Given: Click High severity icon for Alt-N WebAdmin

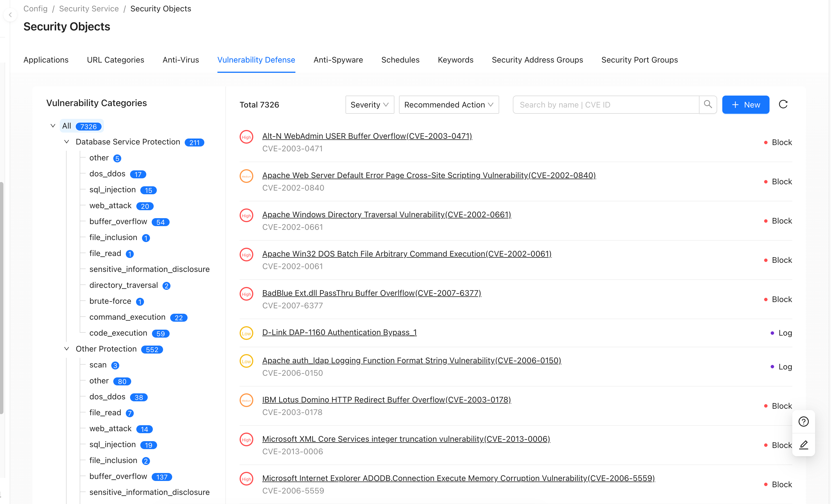Looking at the screenshot, I should click(246, 137).
